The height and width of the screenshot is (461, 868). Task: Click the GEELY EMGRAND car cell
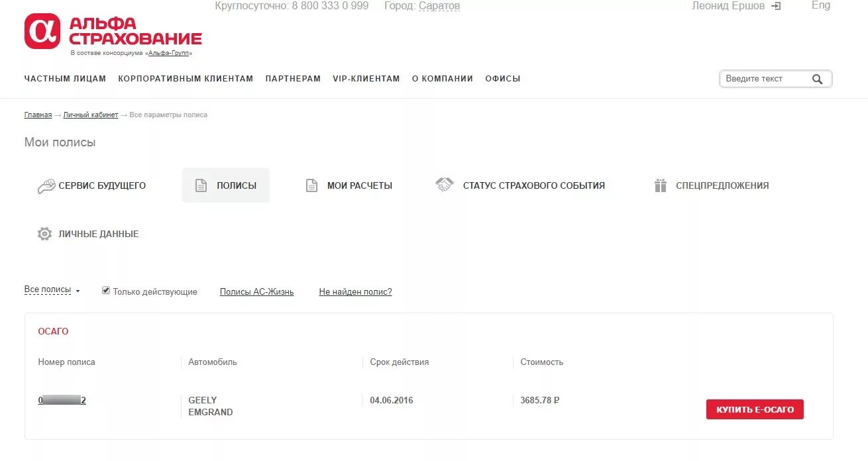pos(210,406)
